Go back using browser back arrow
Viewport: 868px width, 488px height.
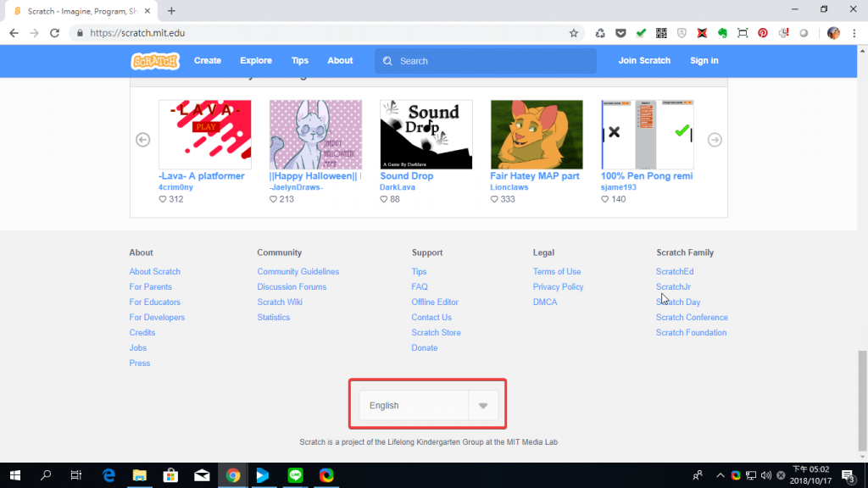pyautogui.click(x=14, y=33)
